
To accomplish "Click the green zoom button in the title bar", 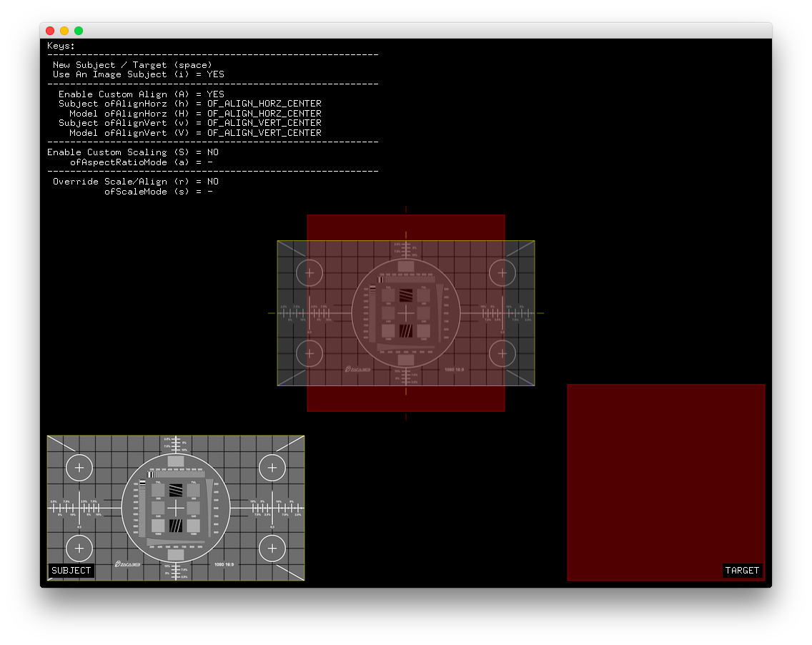I will click(x=78, y=31).
